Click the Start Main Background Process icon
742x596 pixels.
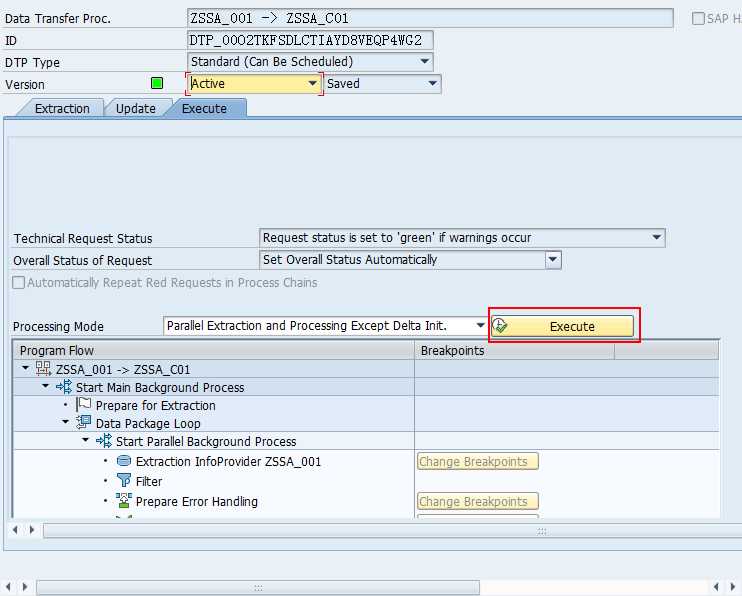tap(64, 387)
